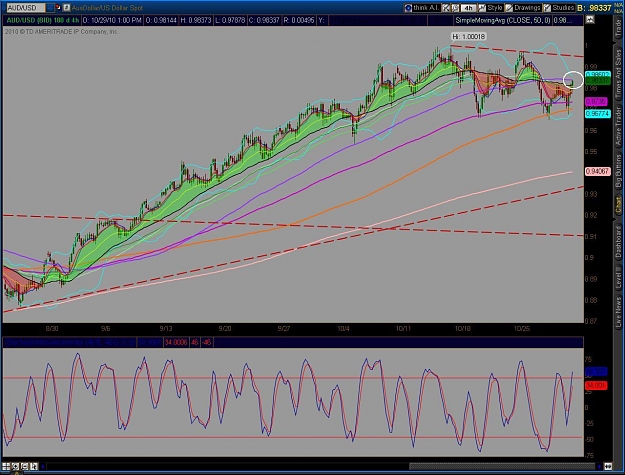Open the Big Buttons sidebar tab

[x=619, y=171]
